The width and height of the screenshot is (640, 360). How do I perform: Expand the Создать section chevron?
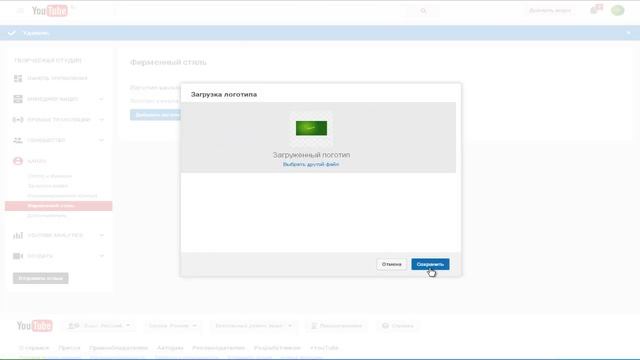point(101,256)
